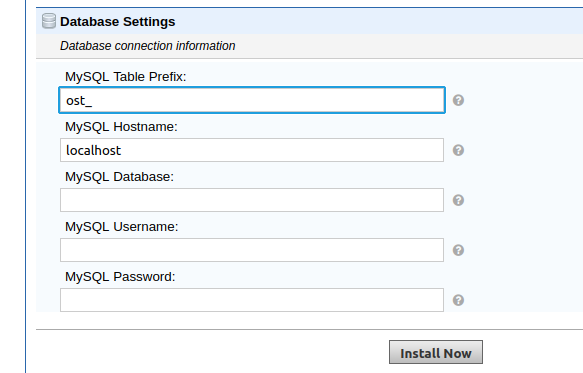
Task: Click the MySQL Database label
Action: (x=119, y=177)
